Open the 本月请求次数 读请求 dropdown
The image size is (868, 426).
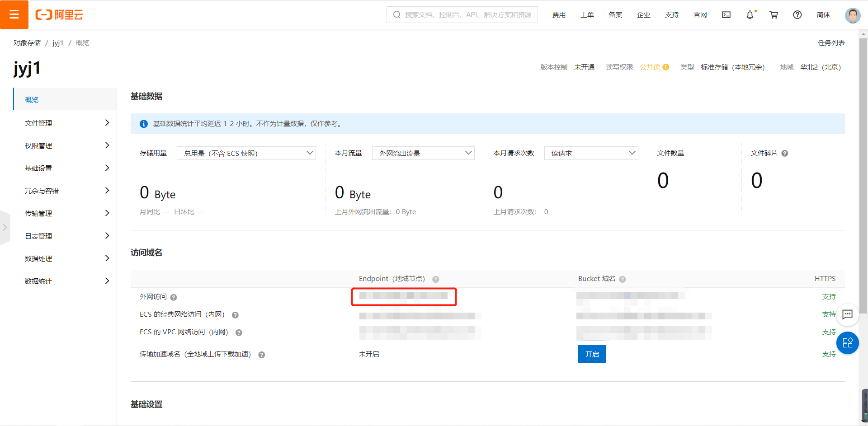click(x=591, y=153)
